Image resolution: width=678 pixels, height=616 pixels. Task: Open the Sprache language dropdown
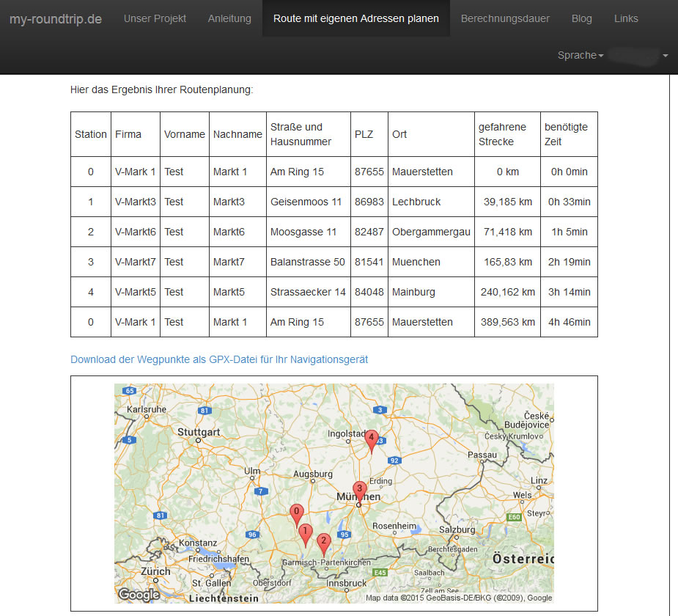pos(580,55)
